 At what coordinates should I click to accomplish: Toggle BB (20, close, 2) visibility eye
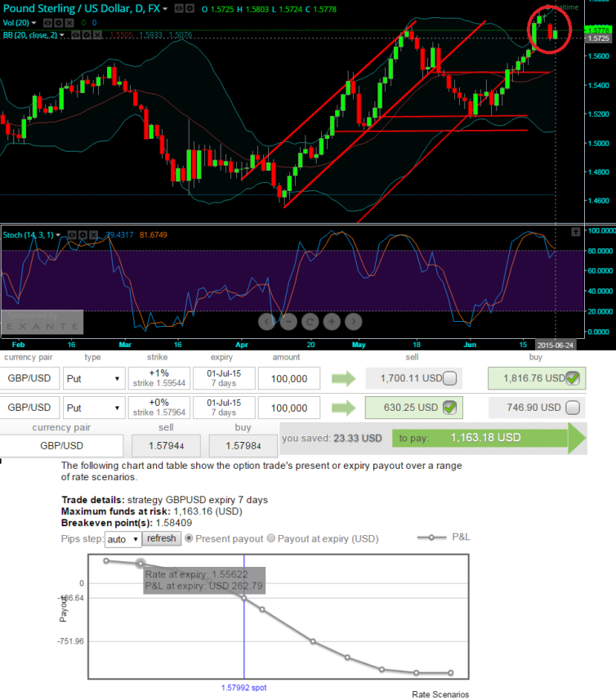point(75,35)
